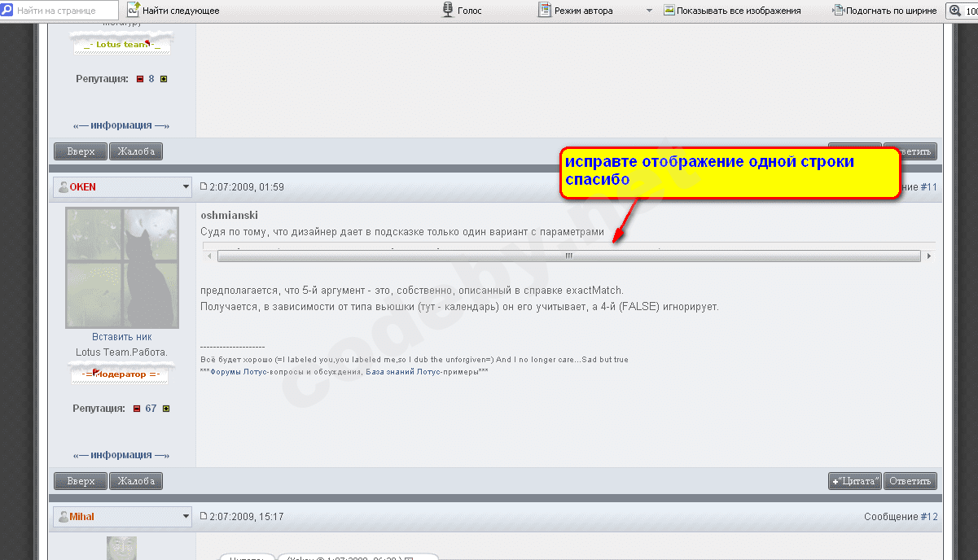Click the user icon beside OKEN name
978x560 pixels.
(x=64, y=187)
